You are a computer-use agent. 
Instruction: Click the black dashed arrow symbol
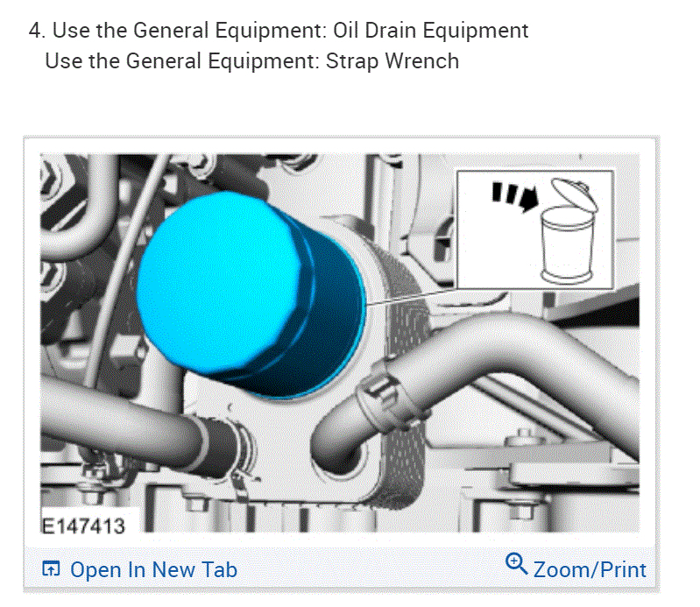515,196
